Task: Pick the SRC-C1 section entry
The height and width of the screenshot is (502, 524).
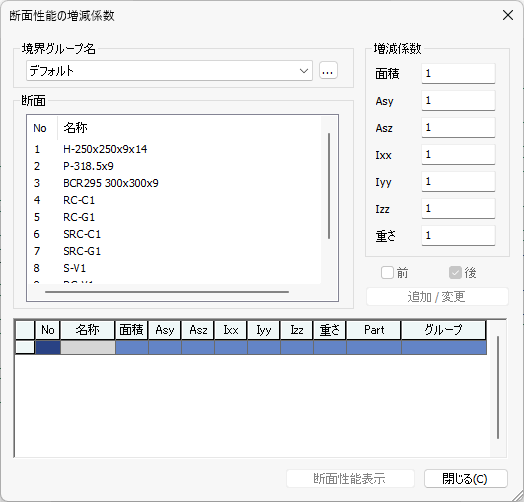Action: [82, 234]
